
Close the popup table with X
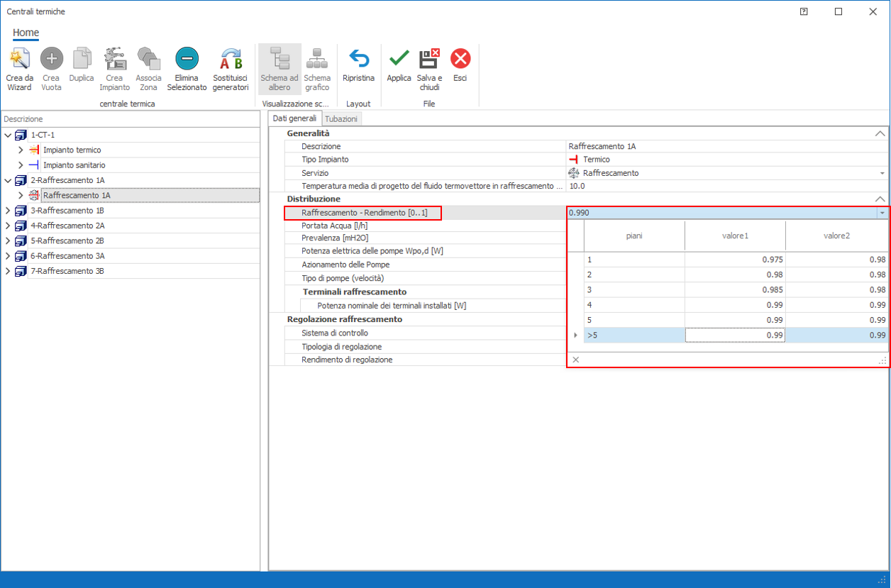click(575, 360)
